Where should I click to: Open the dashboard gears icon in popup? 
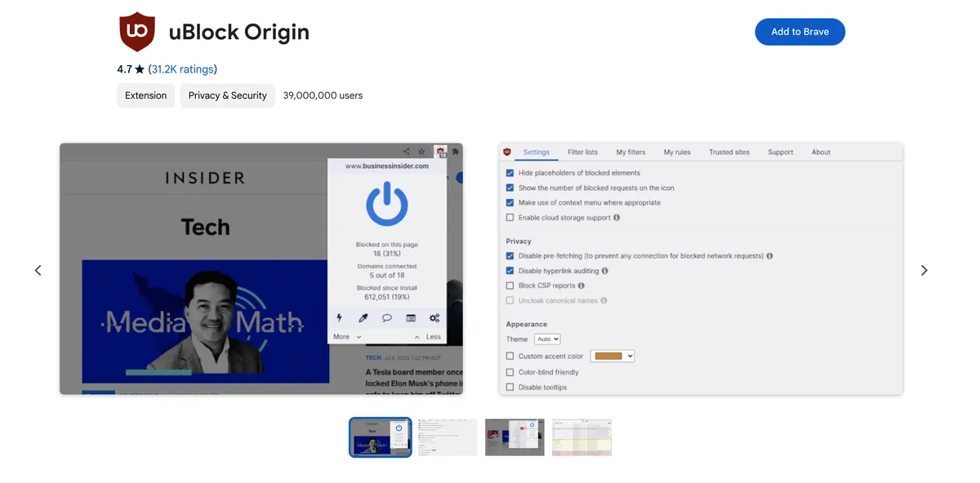pyautogui.click(x=434, y=317)
